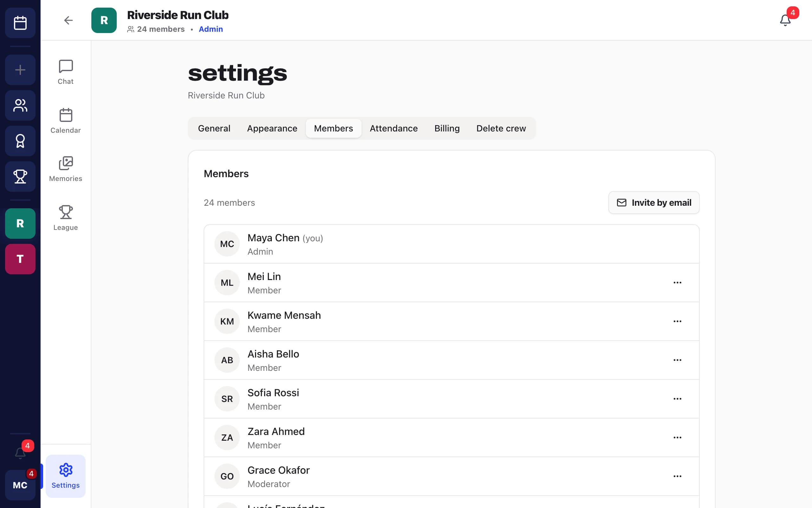Screen dimensions: 812x508
Task: Open options menu for Zara Ahmed
Action: click(678, 438)
